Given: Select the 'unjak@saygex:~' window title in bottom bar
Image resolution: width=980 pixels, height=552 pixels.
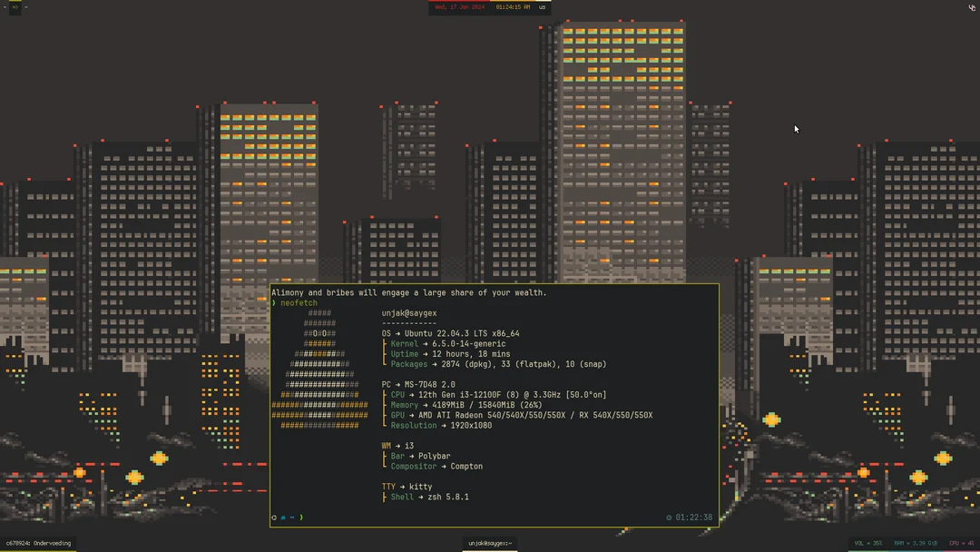Looking at the screenshot, I should pyautogui.click(x=490, y=543).
